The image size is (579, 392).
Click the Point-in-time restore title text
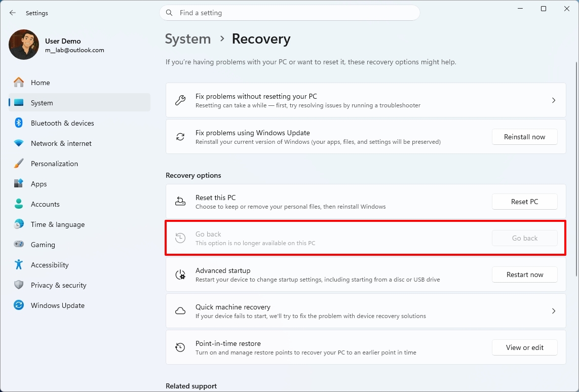[x=228, y=344]
